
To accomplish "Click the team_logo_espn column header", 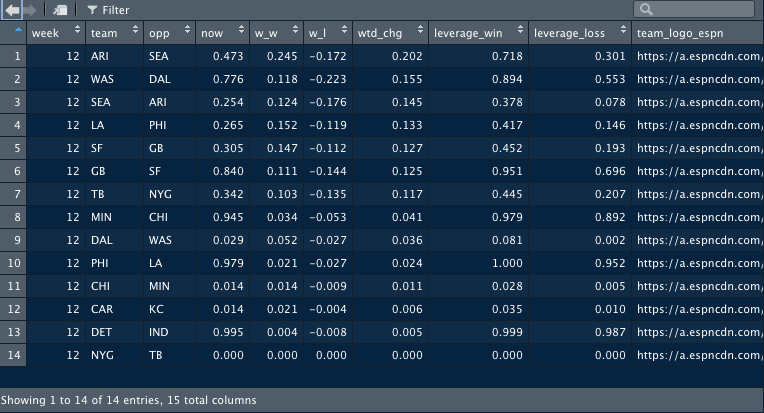I will pyautogui.click(x=698, y=33).
